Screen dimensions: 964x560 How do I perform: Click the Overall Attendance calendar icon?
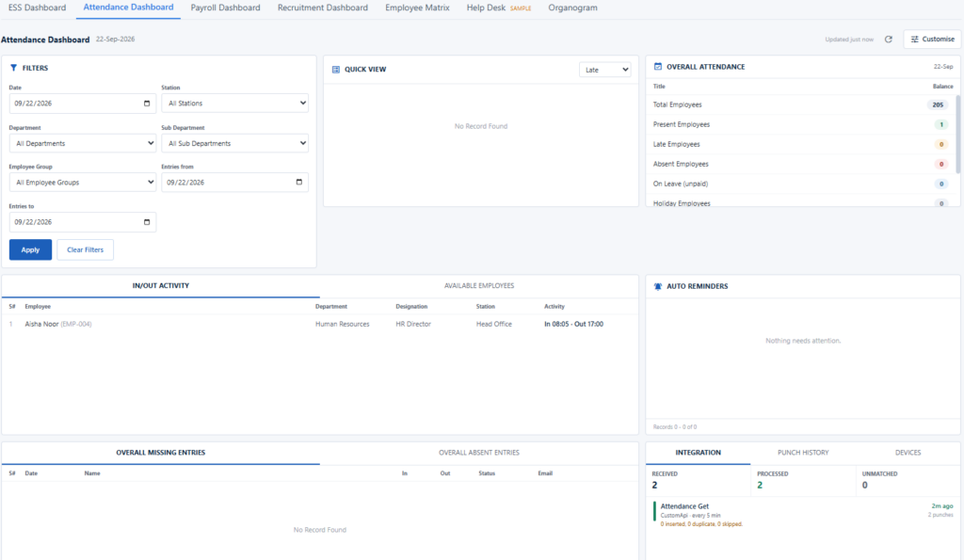click(x=658, y=67)
